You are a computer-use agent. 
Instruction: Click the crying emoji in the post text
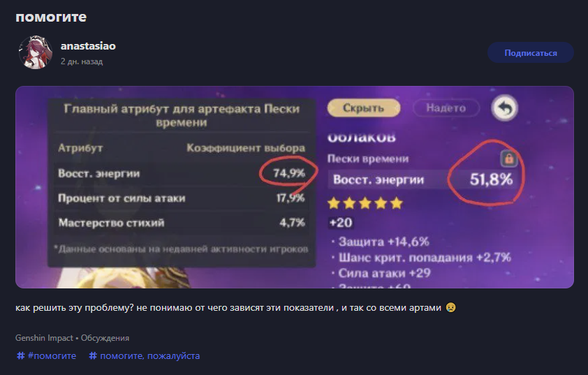click(450, 308)
